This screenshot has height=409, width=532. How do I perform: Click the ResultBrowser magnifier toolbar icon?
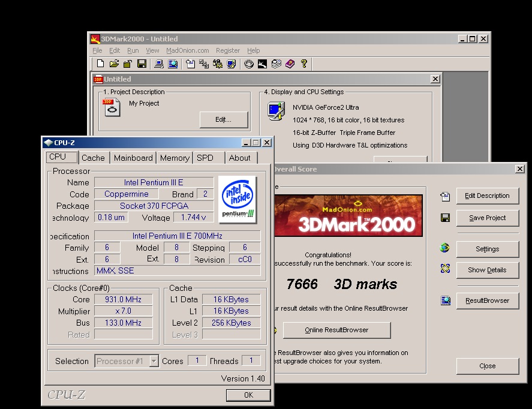click(x=173, y=64)
